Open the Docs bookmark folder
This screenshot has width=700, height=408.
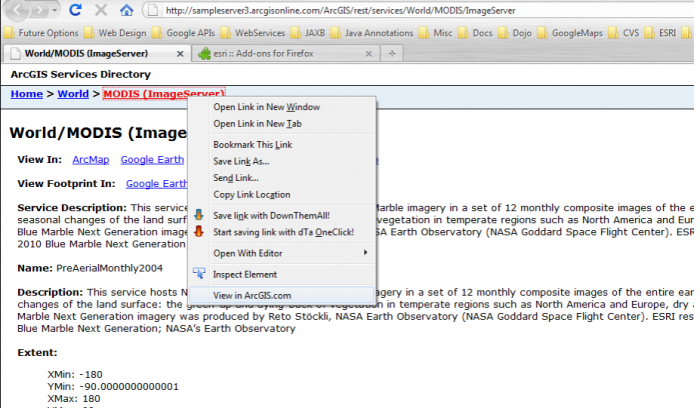tap(476, 33)
